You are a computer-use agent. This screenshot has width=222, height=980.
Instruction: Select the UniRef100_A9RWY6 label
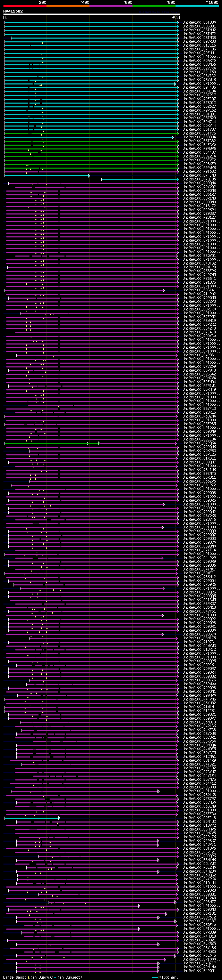pyautogui.click(x=199, y=168)
